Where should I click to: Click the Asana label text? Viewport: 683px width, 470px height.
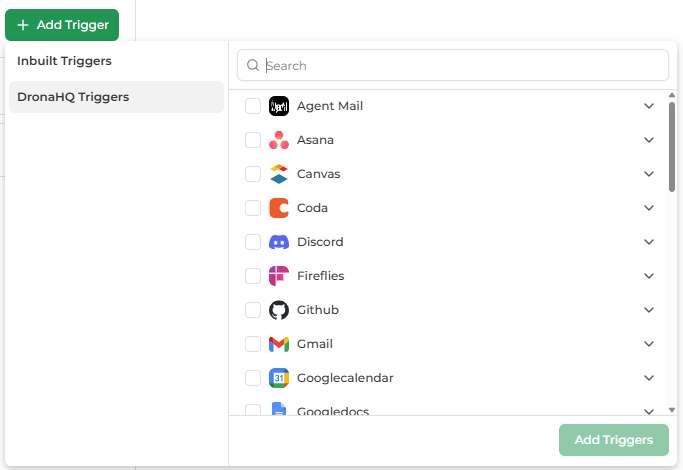(x=315, y=140)
